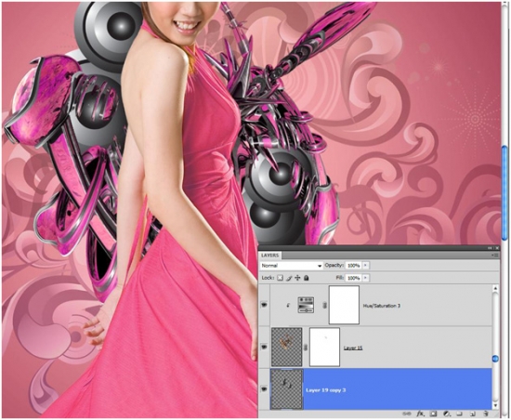Click the layers list scroll down arrow
Screen dimensions: 511x420
pyautogui.click(x=495, y=406)
